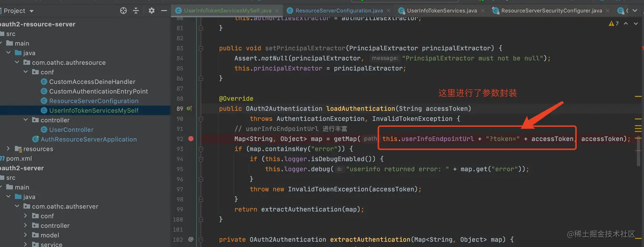Close the UserInfoTokenServicesMySelf.java tab
This screenshot has width=644, height=247.
pyautogui.click(x=278, y=11)
